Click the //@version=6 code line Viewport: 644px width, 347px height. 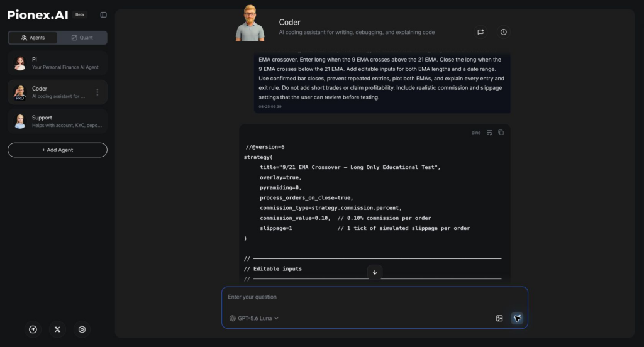point(265,147)
